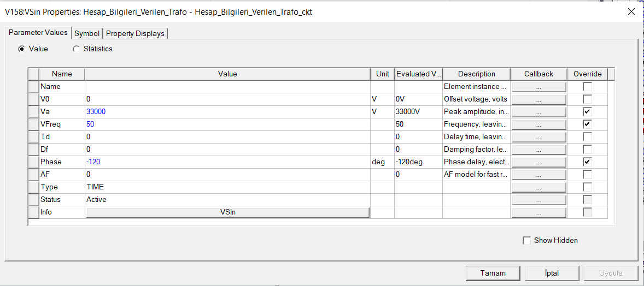Open the Callback button for Va row
This screenshot has height=286, width=644.
(538, 112)
